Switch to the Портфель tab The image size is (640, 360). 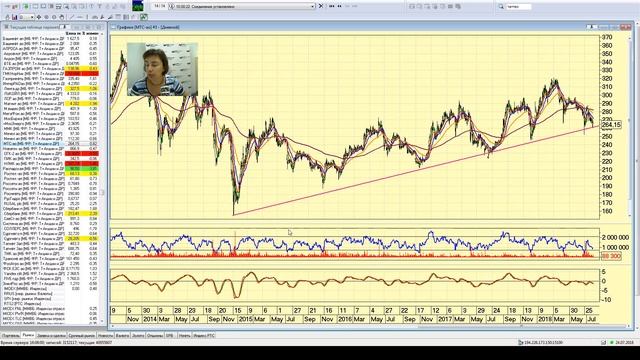point(11,336)
